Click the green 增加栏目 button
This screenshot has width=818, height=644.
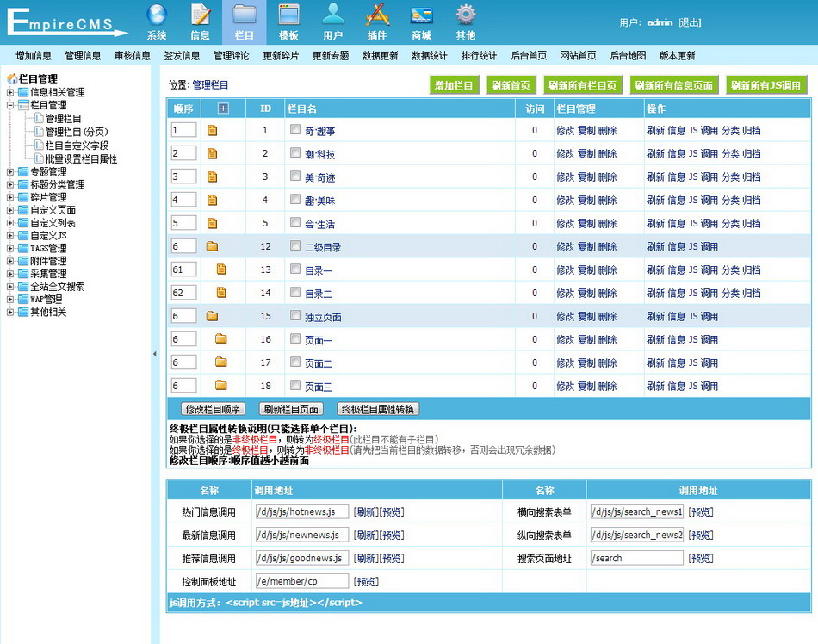pos(454,85)
